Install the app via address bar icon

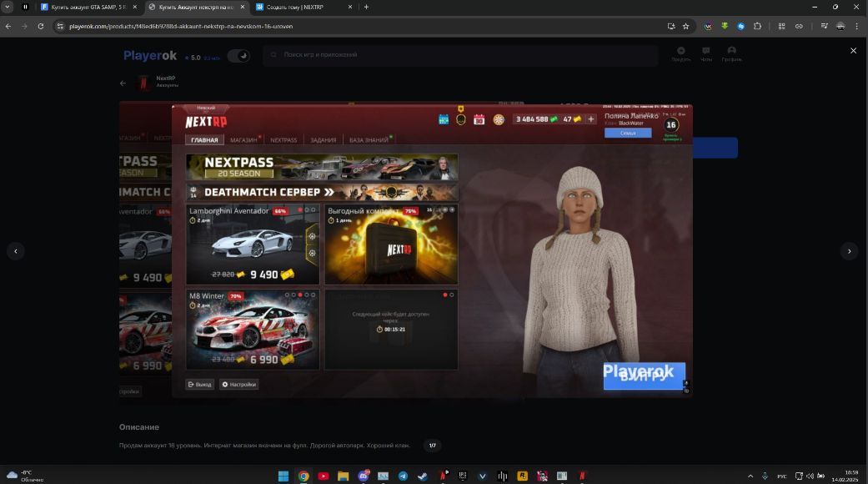point(671,26)
